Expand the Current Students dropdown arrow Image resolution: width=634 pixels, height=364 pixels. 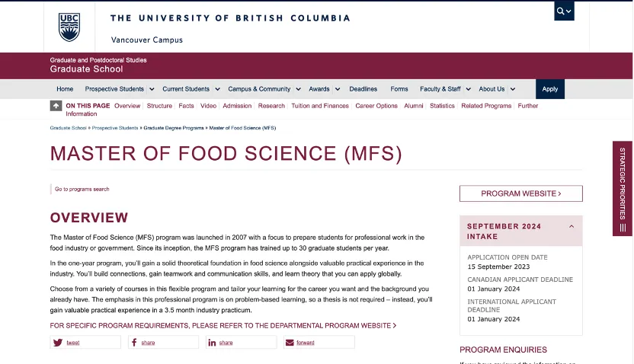217,89
